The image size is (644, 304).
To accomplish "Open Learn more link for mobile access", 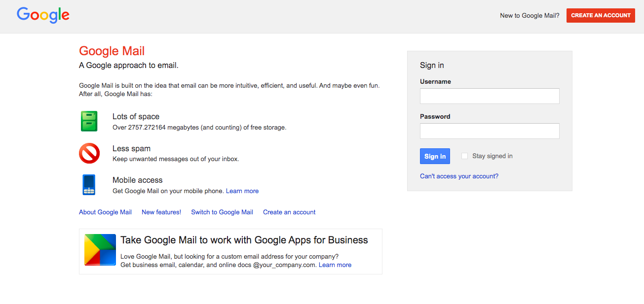I will [x=242, y=191].
